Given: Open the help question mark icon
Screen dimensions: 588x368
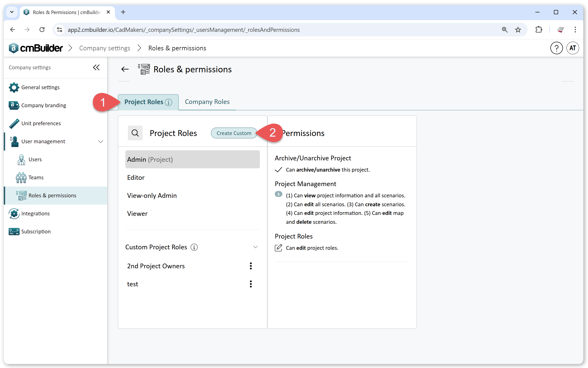Looking at the screenshot, I should tap(556, 48).
